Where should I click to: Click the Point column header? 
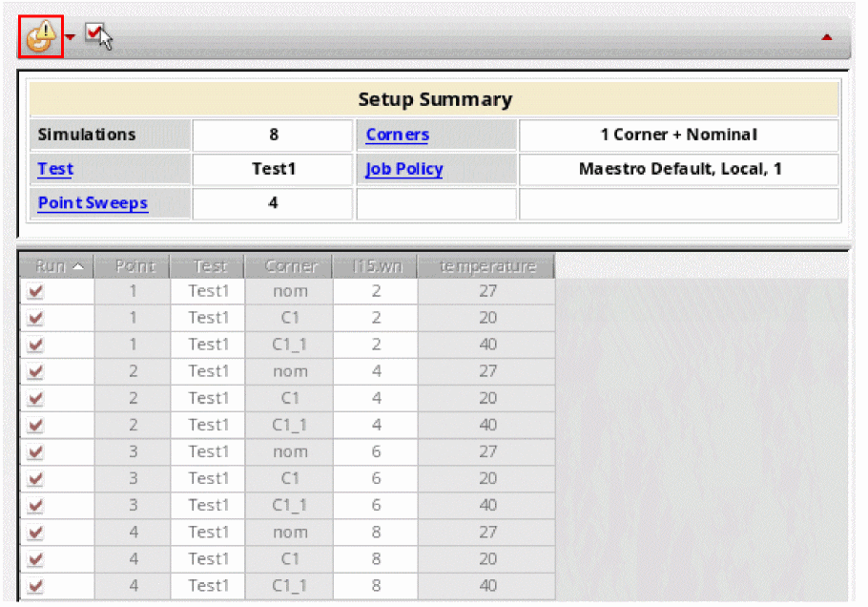[133, 266]
